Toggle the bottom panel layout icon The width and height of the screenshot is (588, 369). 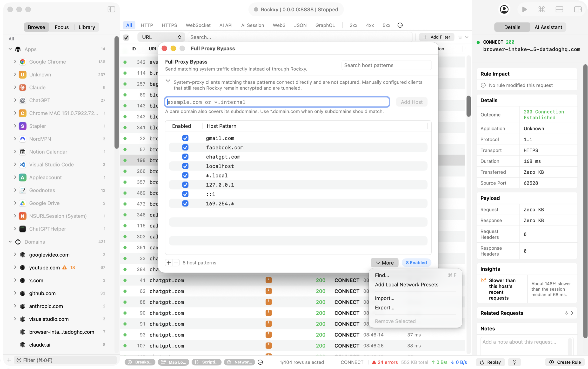pyautogui.click(x=559, y=9)
